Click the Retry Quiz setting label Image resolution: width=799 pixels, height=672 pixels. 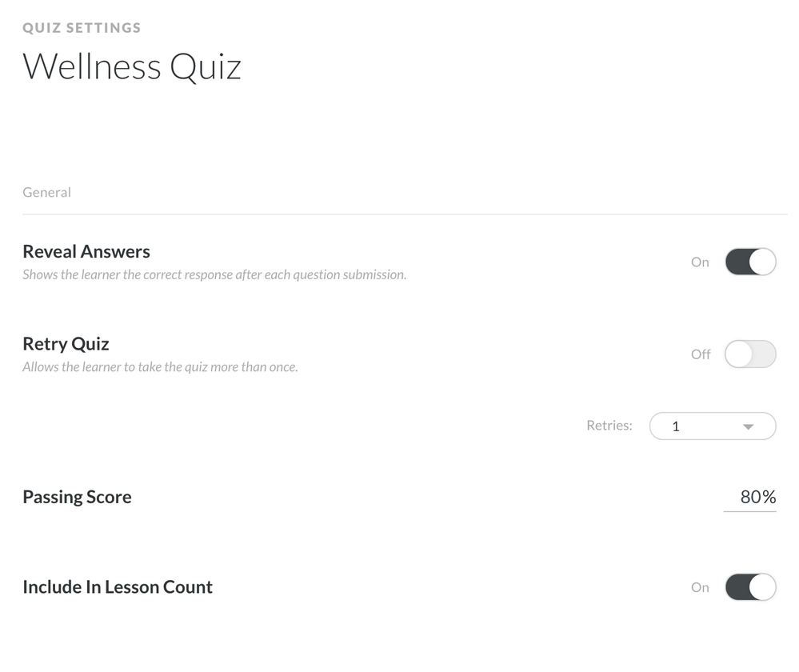click(66, 344)
